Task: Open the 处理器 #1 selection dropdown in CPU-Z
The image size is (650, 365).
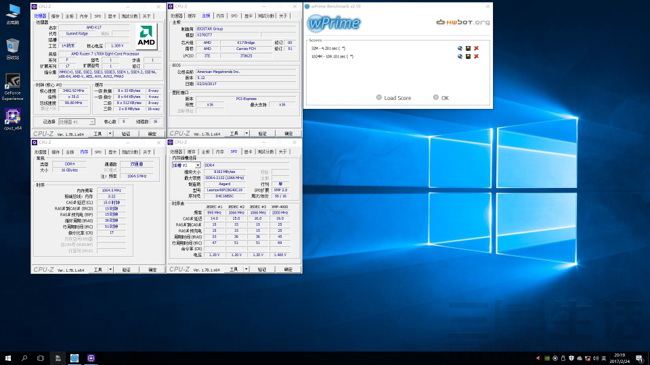Action: 77,122
